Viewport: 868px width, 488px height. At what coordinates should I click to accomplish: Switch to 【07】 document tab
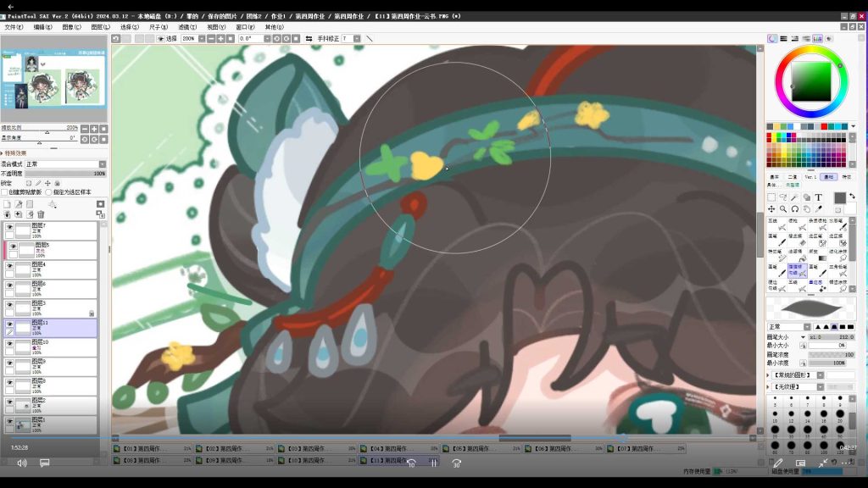point(647,449)
